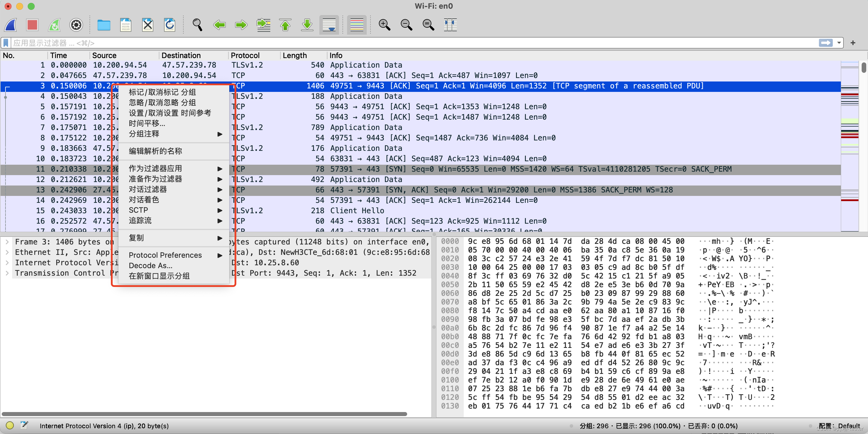This screenshot has height=434, width=868.
Task: Restart the current capture
Action: pyautogui.click(x=54, y=25)
